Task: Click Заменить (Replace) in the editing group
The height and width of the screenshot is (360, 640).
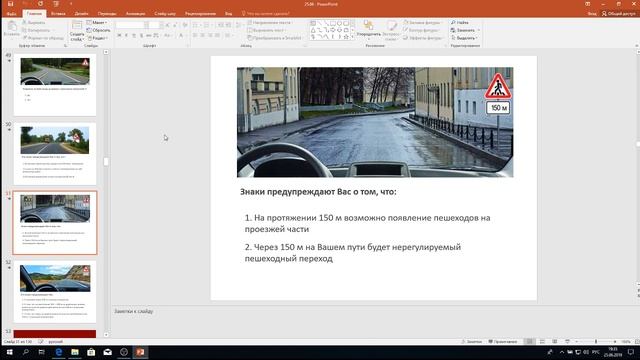Action: [x=464, y=30]
